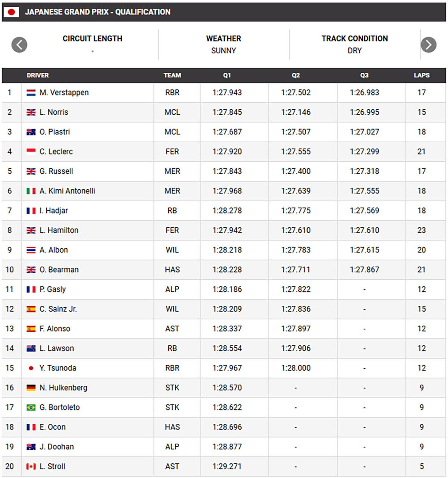Click the Canadian flag beside L. Stroll

[x=31, y=466]
